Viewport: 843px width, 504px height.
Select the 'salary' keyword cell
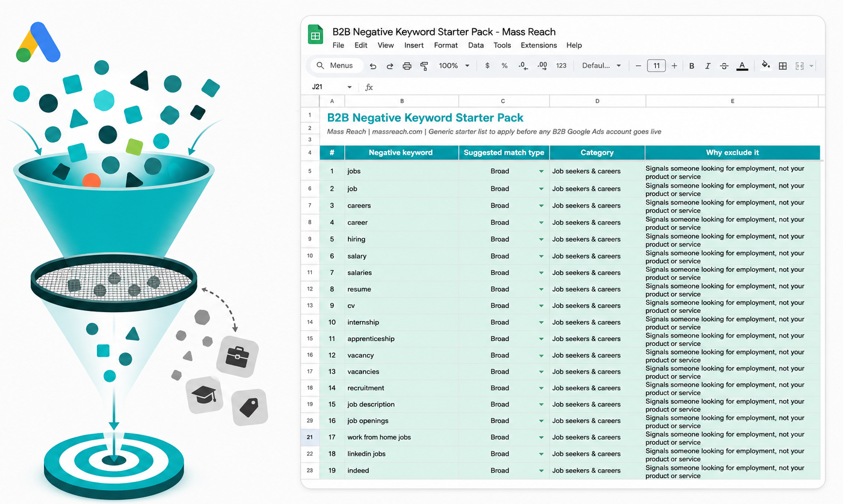tap(401, 256)
